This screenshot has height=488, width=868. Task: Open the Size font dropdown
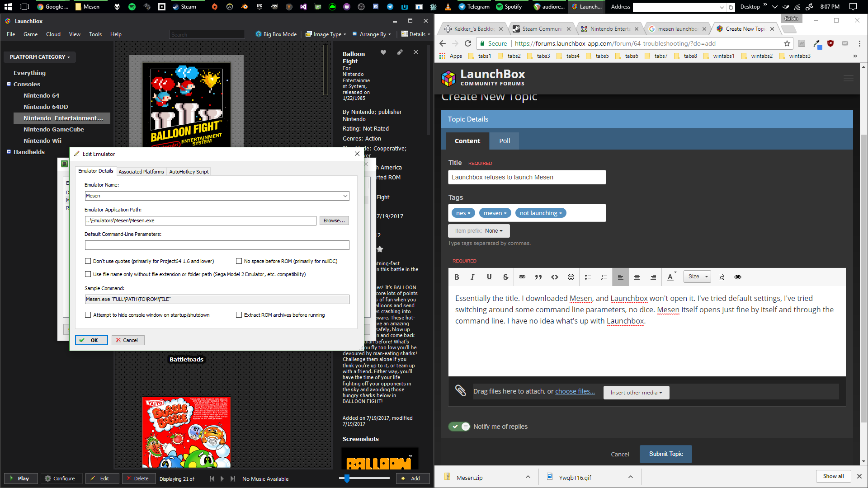pos(698,277)
